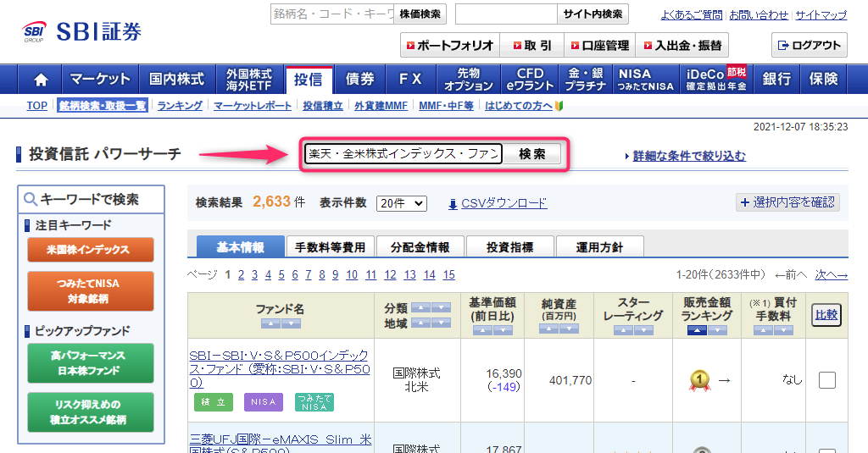The height and width of the screenshot is (453, 868).
Task: Open よくあるご質問 link
Action: (692, 15)
